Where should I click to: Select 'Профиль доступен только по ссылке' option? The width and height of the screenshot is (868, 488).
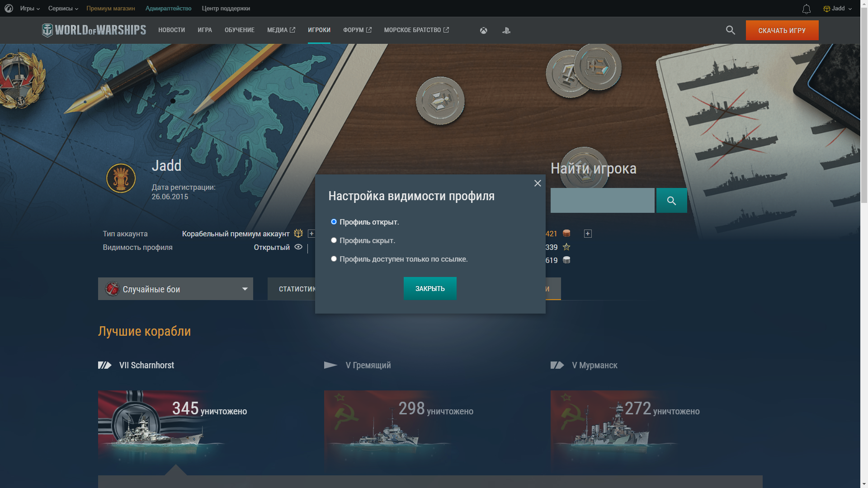334,258
